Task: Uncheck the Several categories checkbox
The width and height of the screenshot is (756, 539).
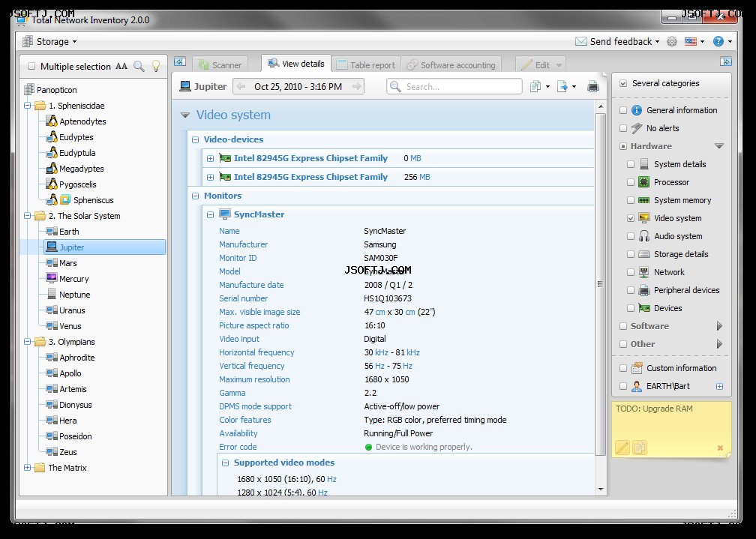Action: click(x=623, y=83)
